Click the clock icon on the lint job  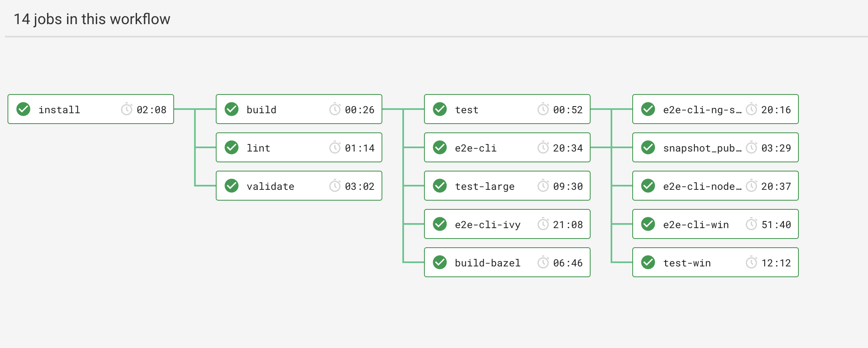pyautogui.click(x=335, y=147)
